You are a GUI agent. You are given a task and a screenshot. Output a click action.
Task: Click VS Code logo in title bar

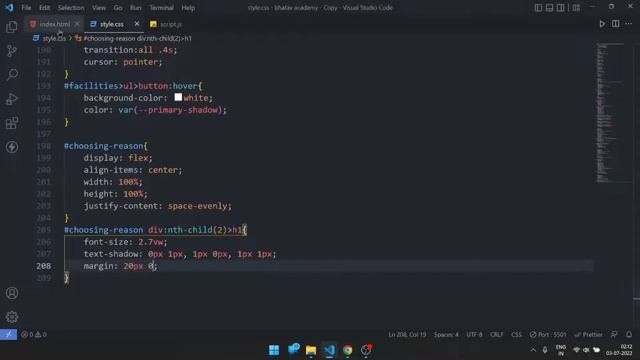tap(9, 8)
